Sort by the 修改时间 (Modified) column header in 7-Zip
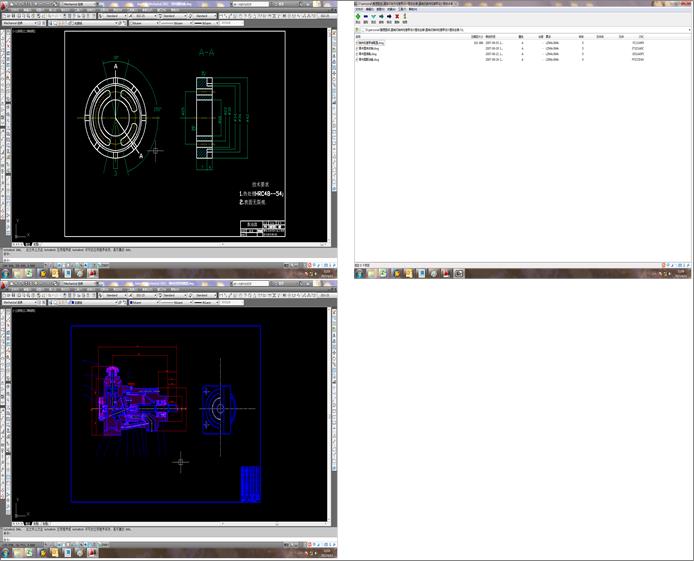 point(491,37)
